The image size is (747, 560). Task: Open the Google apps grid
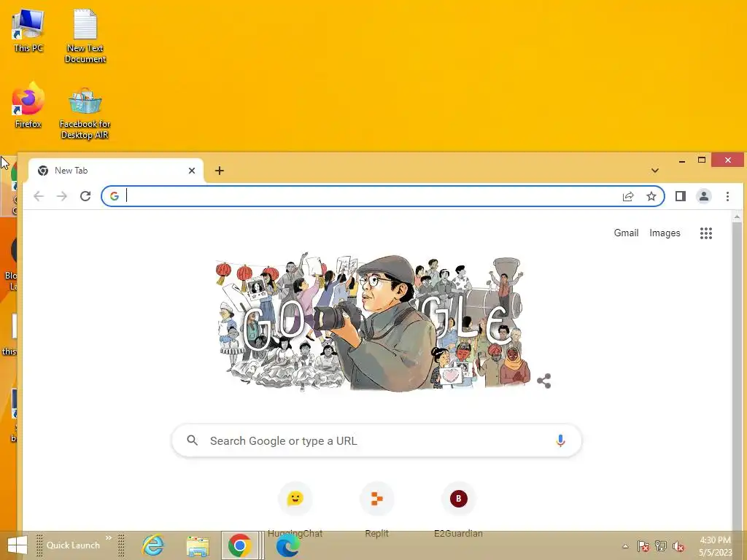706,233
